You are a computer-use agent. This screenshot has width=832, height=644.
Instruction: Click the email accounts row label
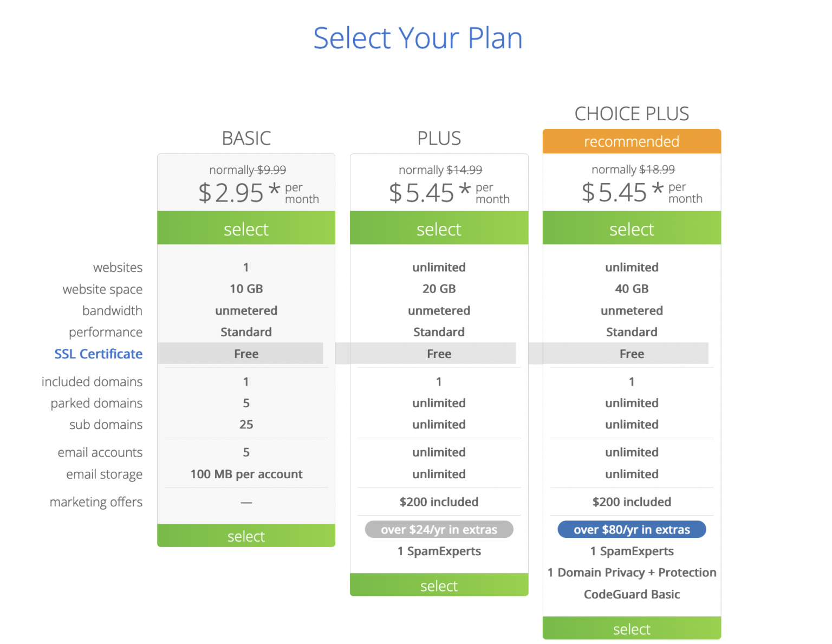tap(100, 452)
